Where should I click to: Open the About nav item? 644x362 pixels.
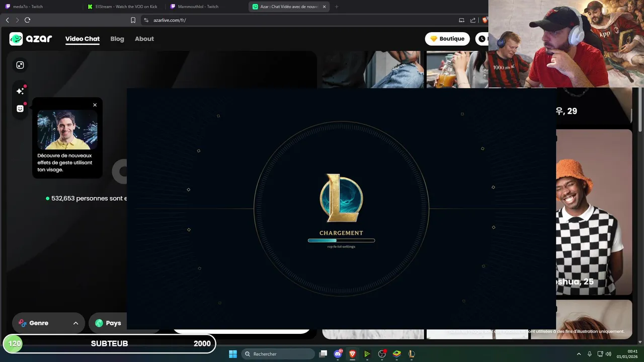(x=144, y=39)
